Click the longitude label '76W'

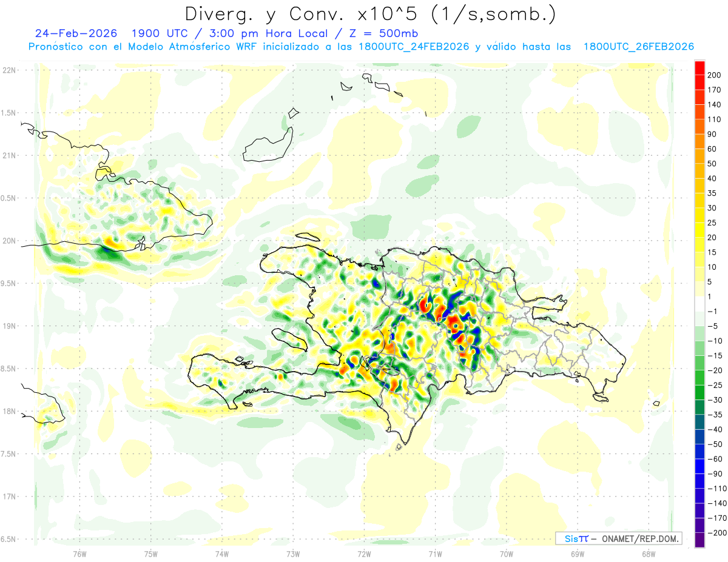pos(79,553)
